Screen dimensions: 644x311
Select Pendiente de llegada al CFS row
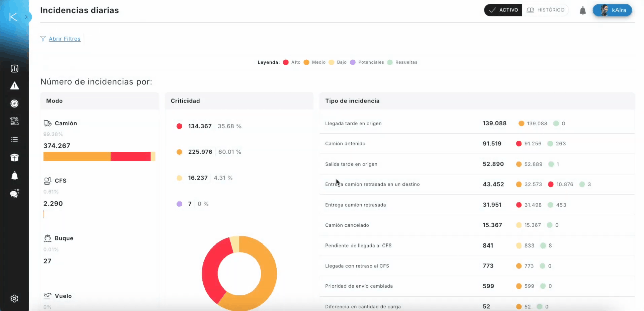tap(477, 246)
